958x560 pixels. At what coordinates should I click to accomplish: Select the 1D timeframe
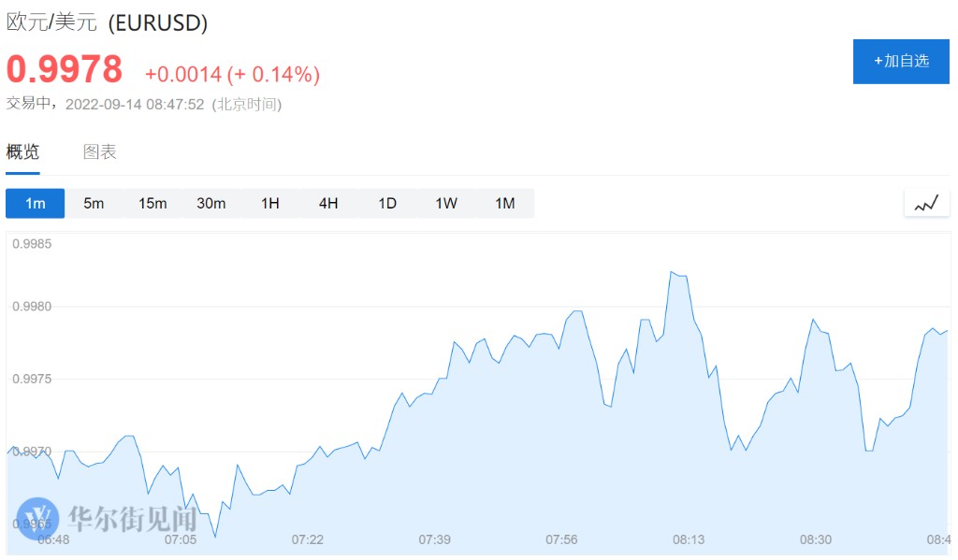click(387, 203)
